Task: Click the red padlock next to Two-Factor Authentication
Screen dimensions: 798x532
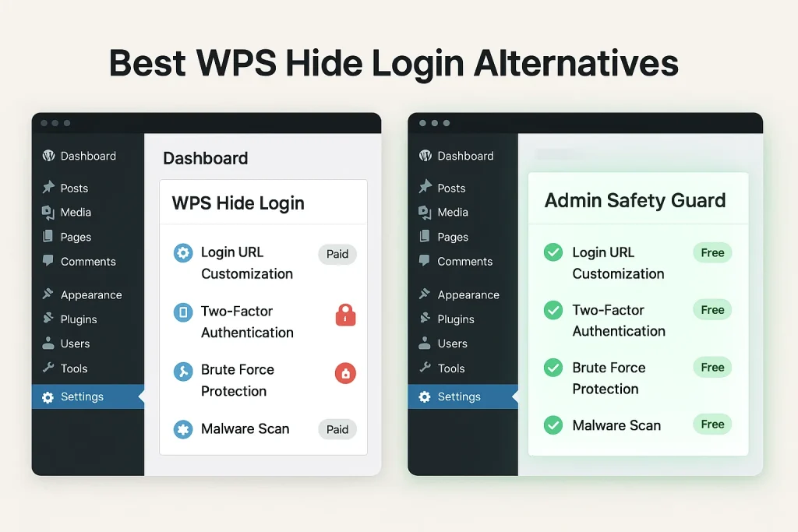Action: point(345,314)
